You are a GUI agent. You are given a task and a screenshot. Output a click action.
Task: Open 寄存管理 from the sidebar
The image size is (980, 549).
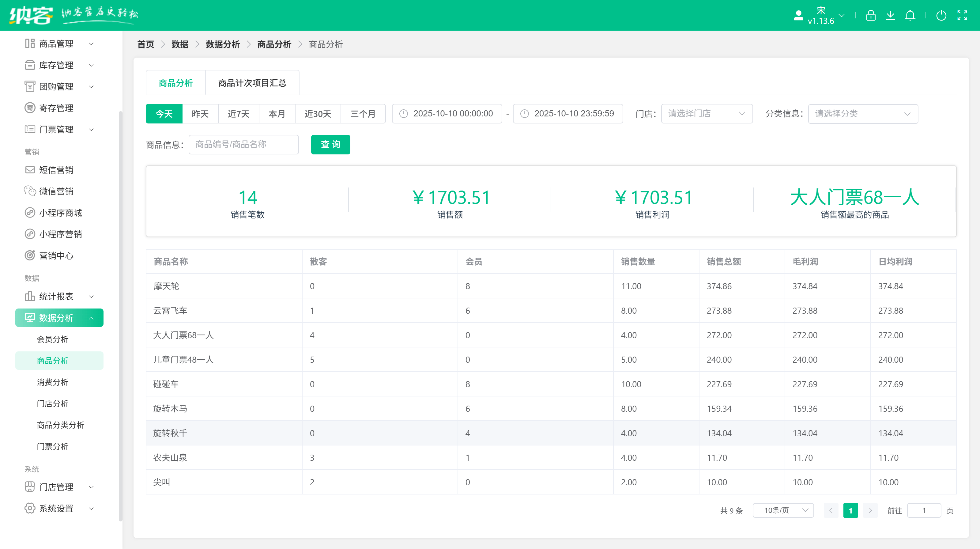(56, 108)
